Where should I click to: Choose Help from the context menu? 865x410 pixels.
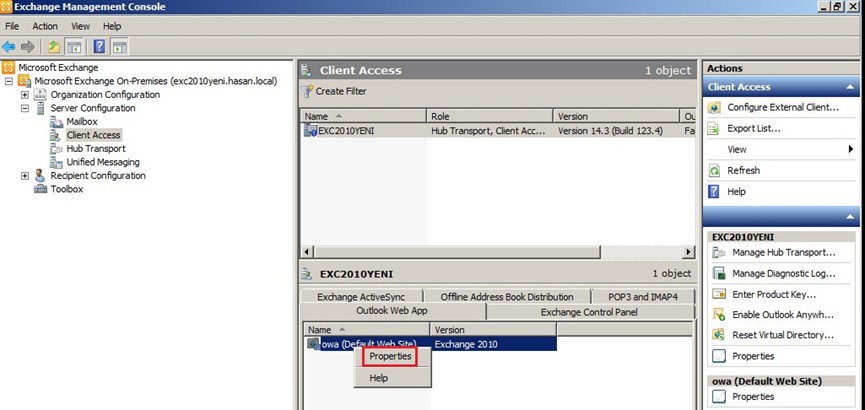coord(378,378)
